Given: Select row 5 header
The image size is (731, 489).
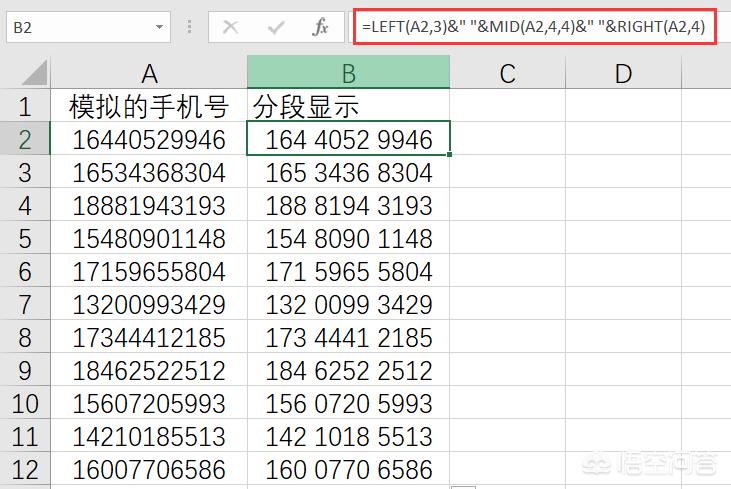Looking at the screenshot, I should click(25, 237).
